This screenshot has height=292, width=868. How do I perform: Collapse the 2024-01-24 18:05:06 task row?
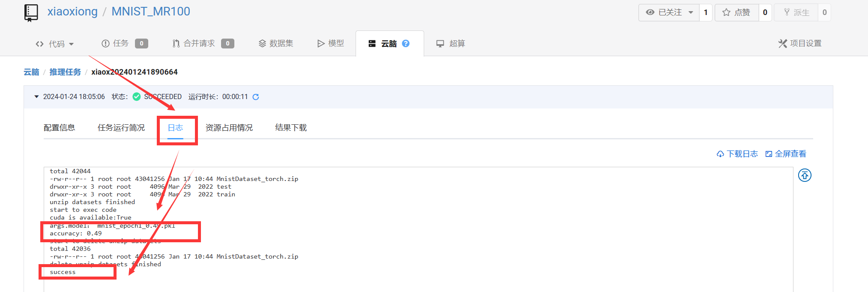37,97
